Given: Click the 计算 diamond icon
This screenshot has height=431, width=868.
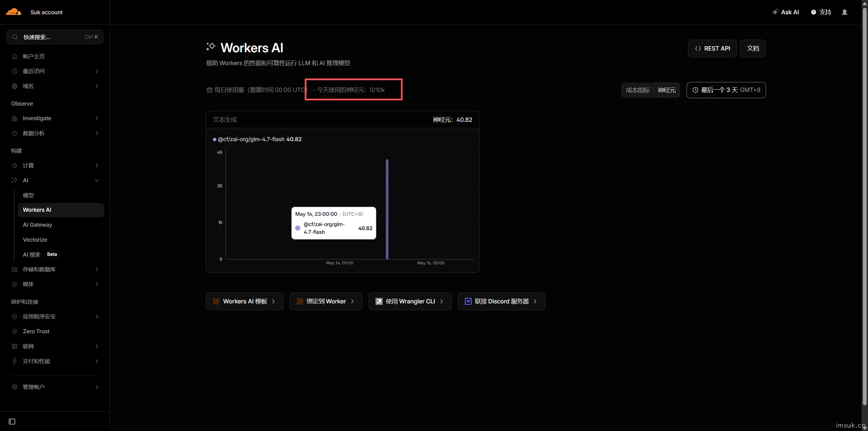Looking at the screenshot, I should pos(15,166).
